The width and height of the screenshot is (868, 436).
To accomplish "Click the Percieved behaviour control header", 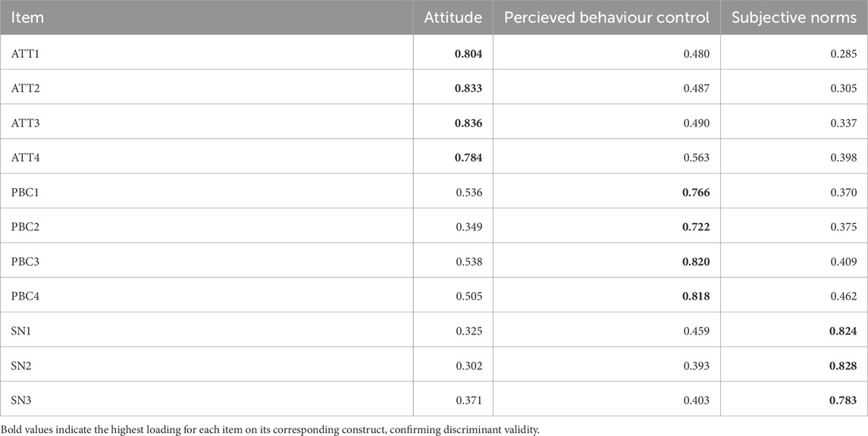I will pos(605,17).
